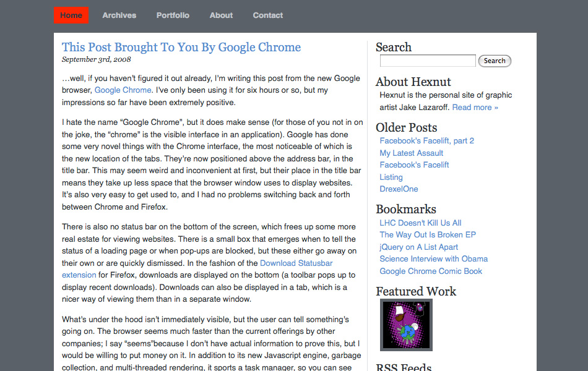Screen dimensions: 588x371
Task: Open Facebook's Facelift, part 2 post
Action: coord(426,141)
